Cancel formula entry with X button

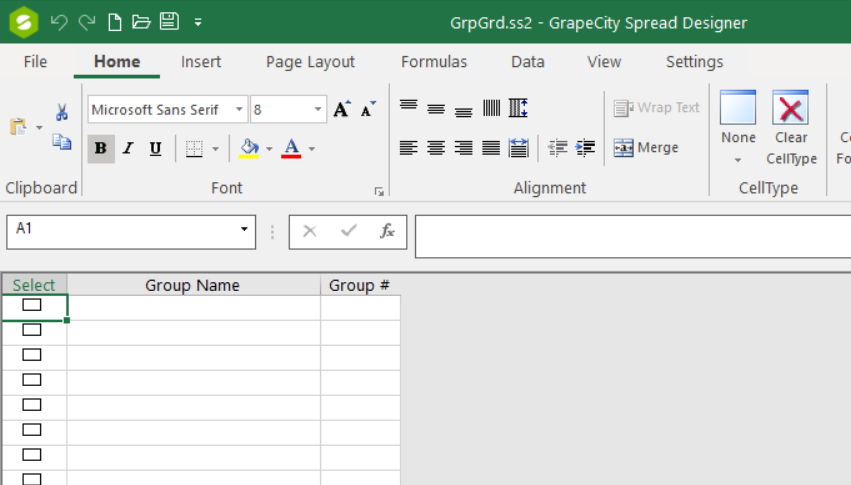click(310, 232)
